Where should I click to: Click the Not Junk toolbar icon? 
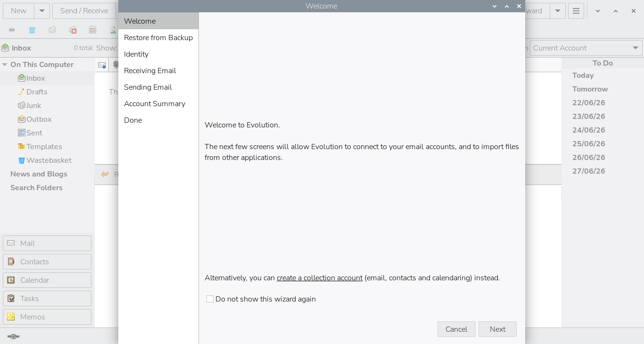[x=73, y=30]
